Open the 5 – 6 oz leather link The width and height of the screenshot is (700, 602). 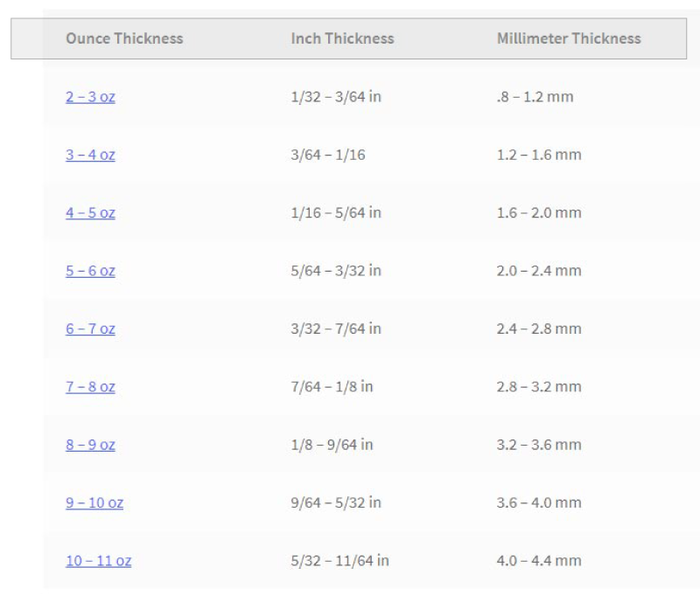pos(90,271)
